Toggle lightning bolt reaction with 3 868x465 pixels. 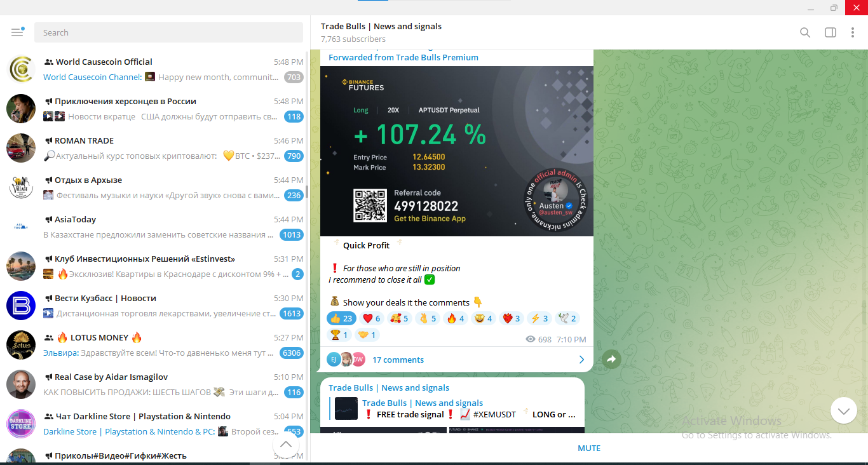click(x=539, y=318)
